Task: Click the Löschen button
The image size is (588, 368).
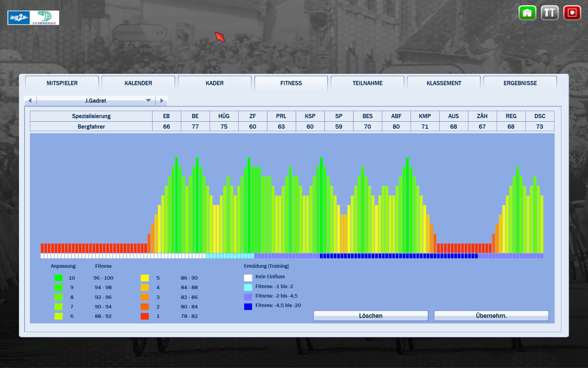Action: coord(371,316)
